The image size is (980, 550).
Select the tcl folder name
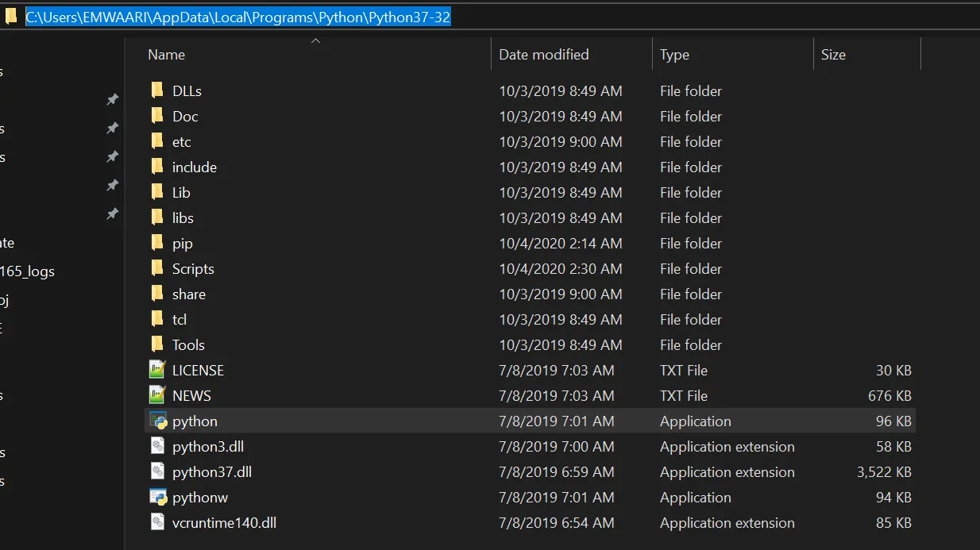pyautogui.click(x=179, y=320)
